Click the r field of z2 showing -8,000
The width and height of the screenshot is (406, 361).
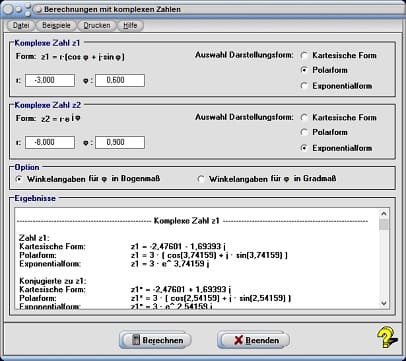50,142
